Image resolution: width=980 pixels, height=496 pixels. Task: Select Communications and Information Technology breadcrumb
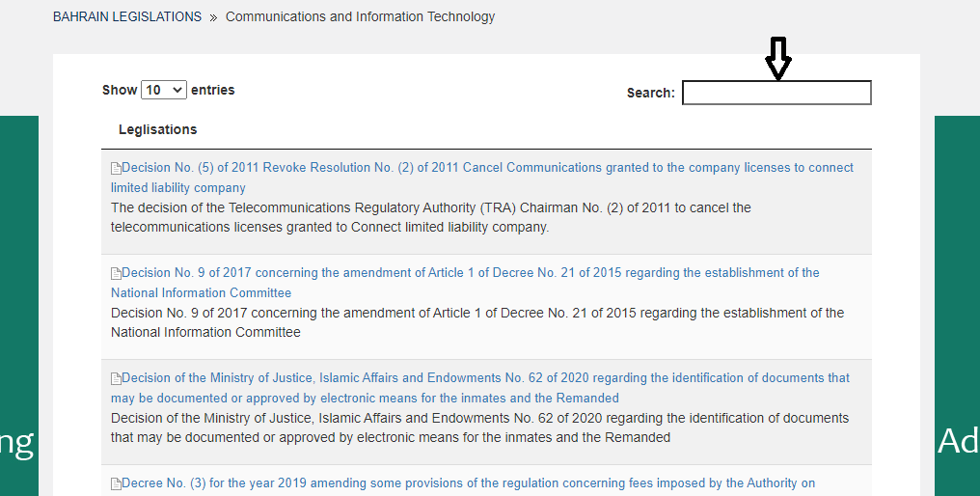pos(360,16)
